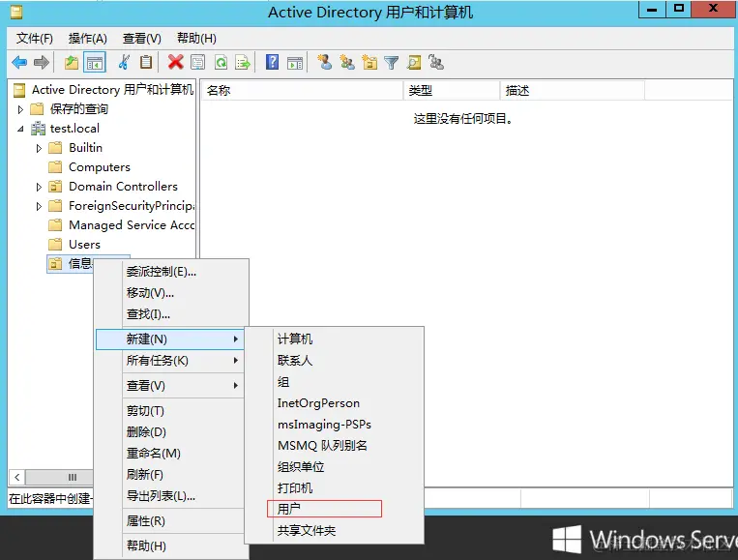Select 属性(R) in context menu

(x=170, y=521)
